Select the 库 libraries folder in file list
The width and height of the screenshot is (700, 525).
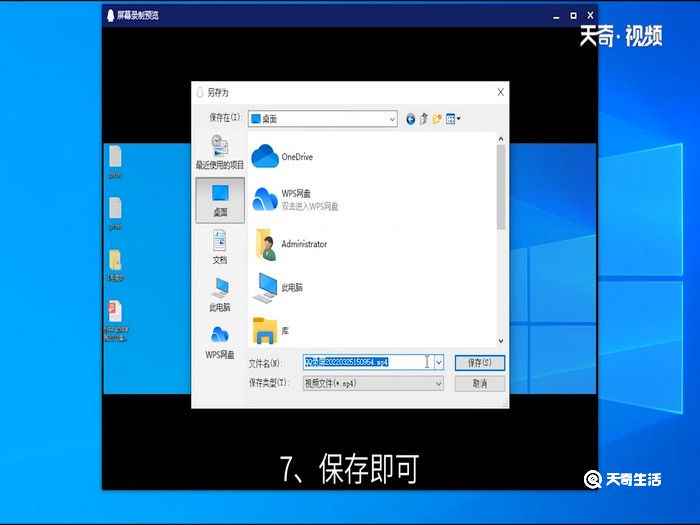tap(271, 330)
